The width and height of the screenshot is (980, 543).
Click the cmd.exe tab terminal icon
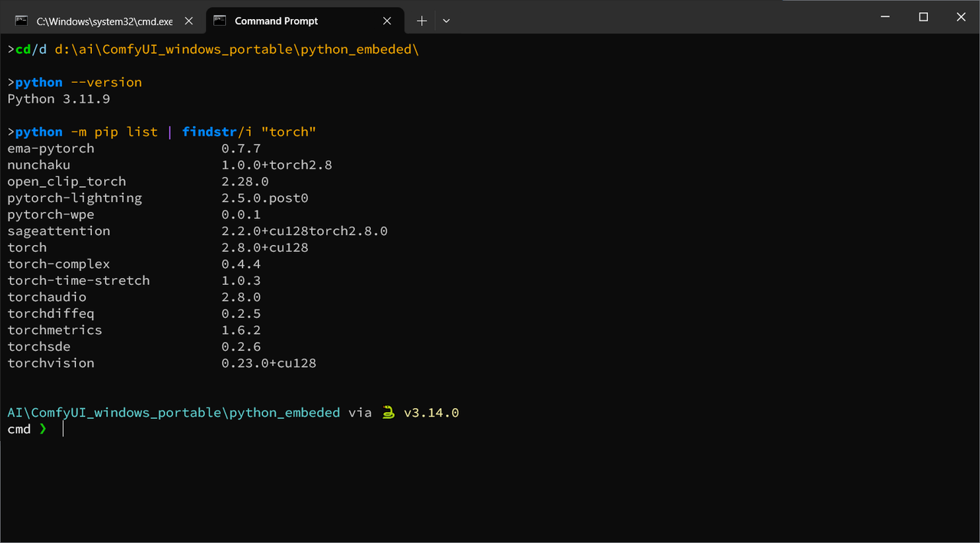click(21, 21)
